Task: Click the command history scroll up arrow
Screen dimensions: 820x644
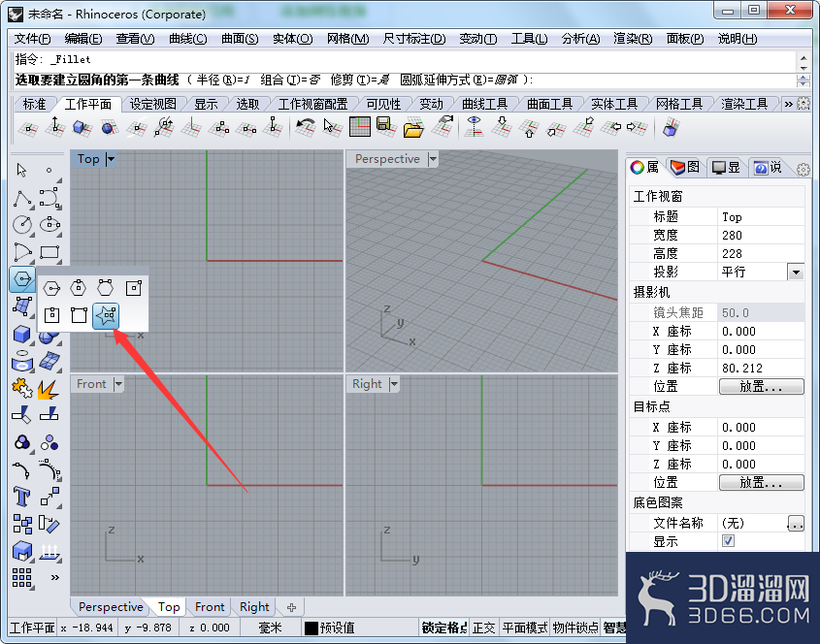Action: pyautogui.click(x=804, y=57)
